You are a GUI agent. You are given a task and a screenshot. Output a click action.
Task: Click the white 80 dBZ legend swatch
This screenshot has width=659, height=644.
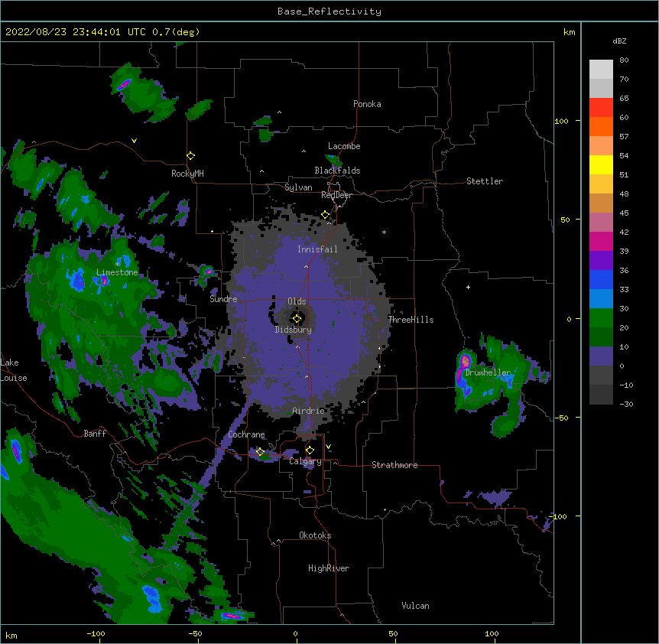(x=601, y=70)
